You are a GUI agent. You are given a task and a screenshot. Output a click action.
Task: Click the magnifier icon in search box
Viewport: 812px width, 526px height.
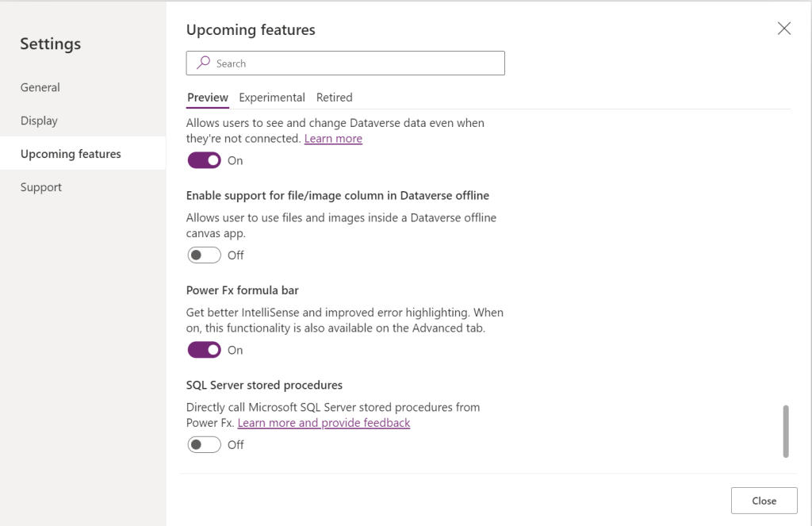204,63
